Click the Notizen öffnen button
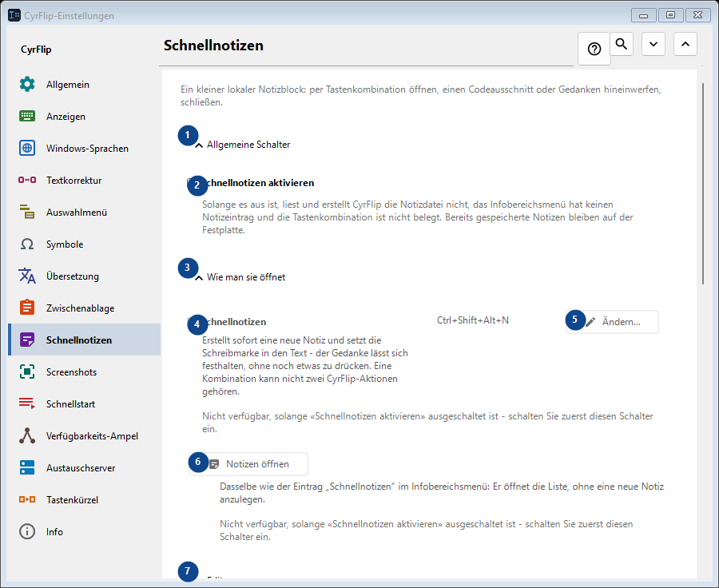Image resolution: width=719 pixels, height=588 pixels. point(248,463)
